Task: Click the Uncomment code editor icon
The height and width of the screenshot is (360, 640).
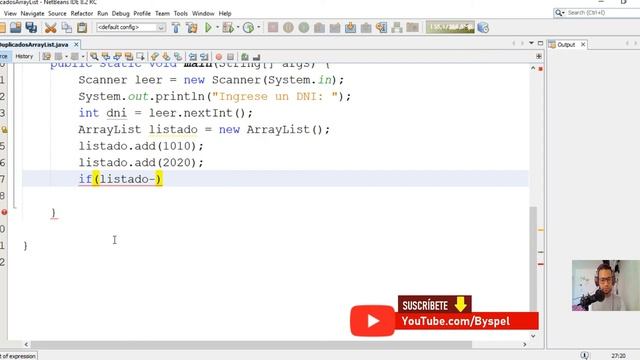Action: pyautogui.click(x=256, y=57)
